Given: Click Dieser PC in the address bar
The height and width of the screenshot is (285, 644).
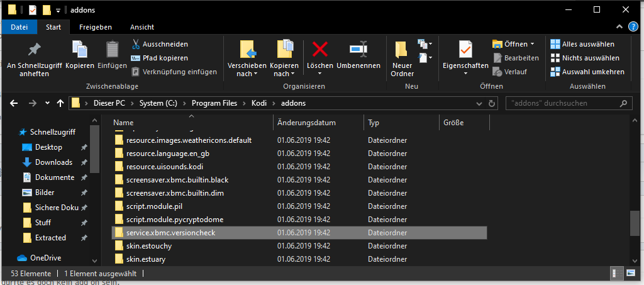Looking at the screenshot, I should point(109,103).
